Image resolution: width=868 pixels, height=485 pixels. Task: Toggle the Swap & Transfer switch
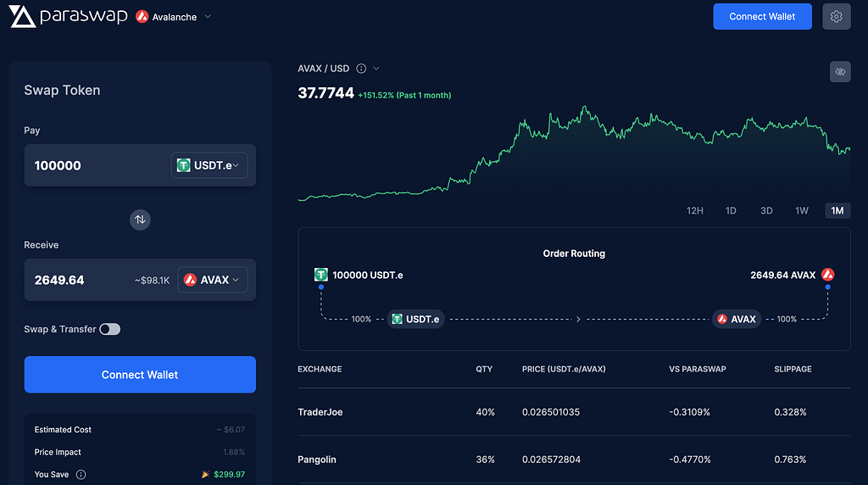[x=109, y=330]
